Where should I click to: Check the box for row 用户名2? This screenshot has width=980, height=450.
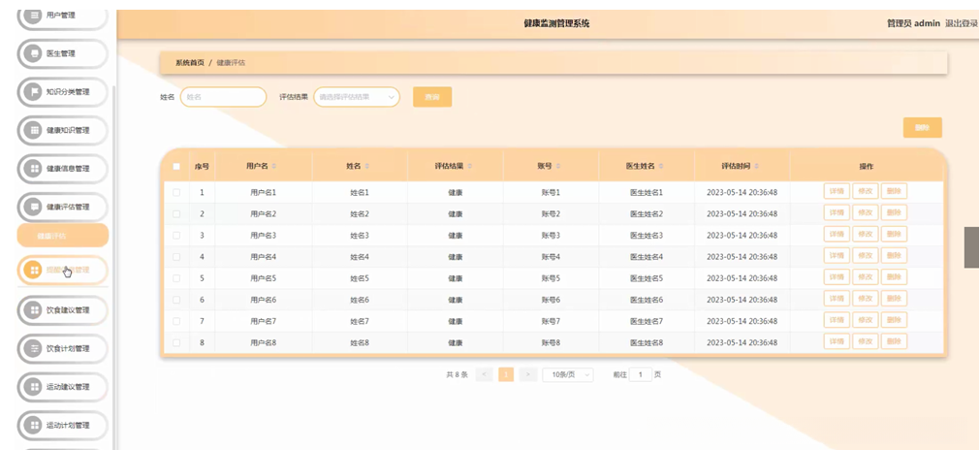(176, 213)
